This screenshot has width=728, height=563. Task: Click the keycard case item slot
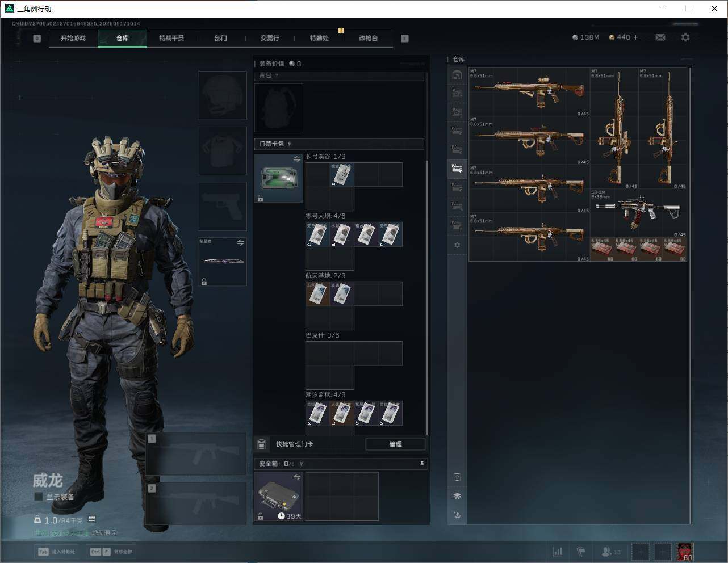coord(279,178)
